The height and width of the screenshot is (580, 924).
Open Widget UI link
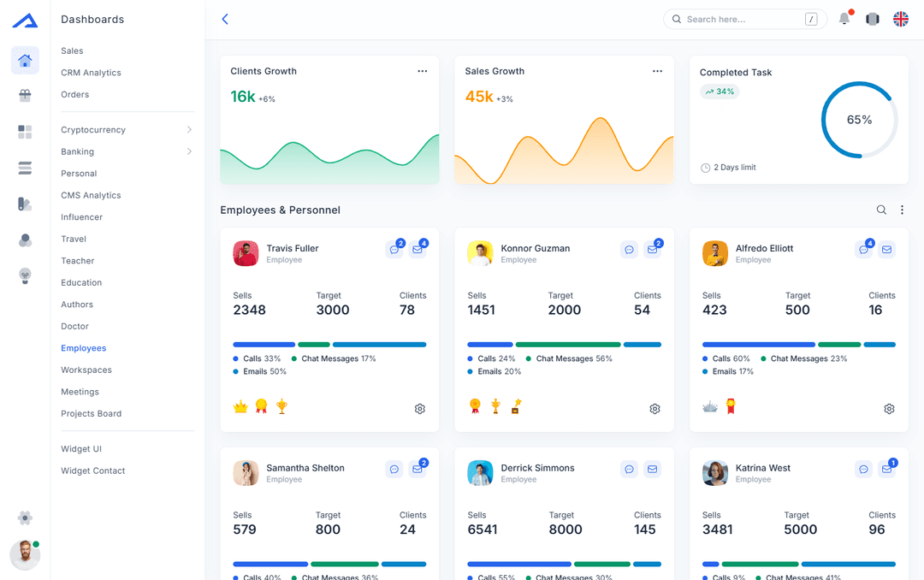point(81,448)
